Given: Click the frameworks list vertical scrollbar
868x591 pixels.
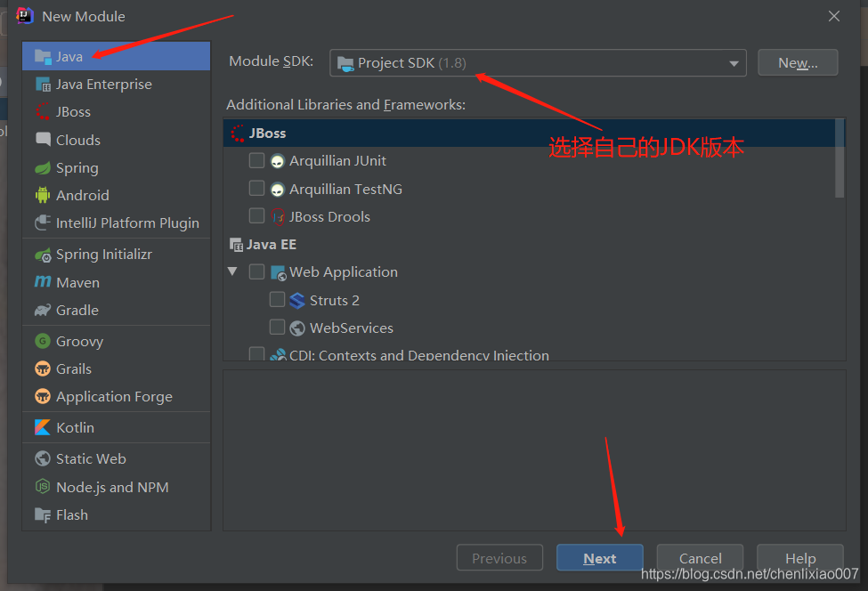Looking at the screenshot, I should [x=840, y=158].
